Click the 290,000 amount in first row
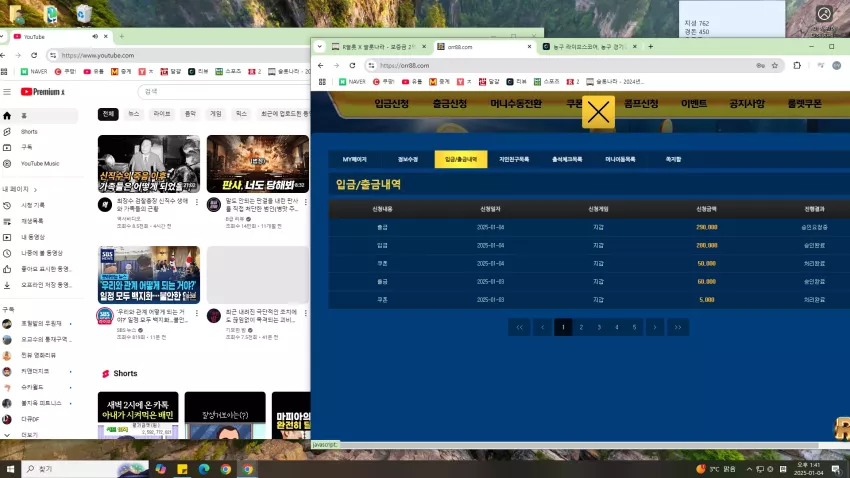Screen dimensions: 850x478 coord(706,227)
